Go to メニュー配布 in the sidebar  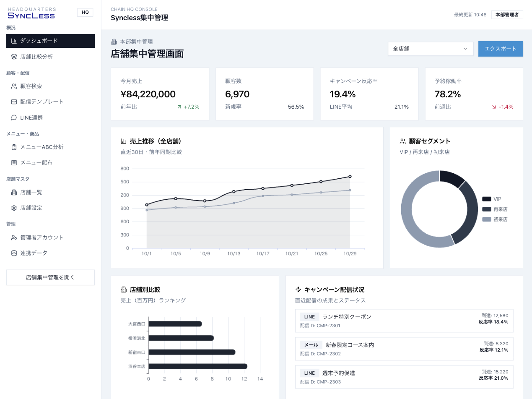click(36, 162)
